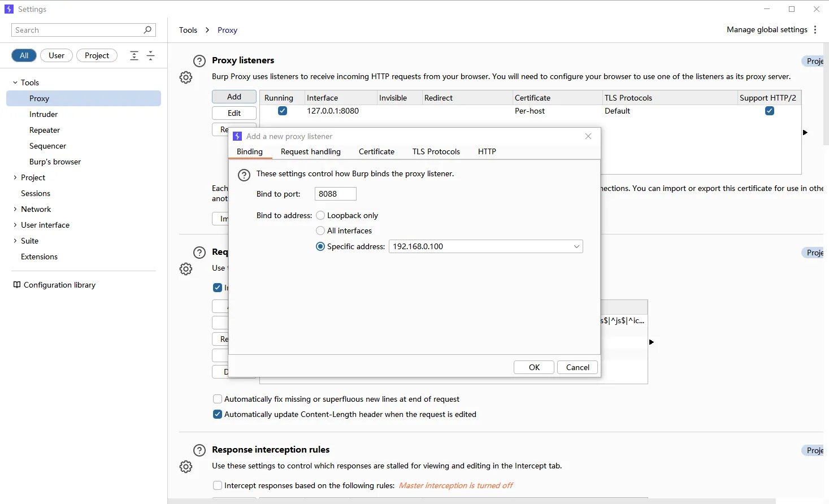Click the Bind to port field

[335, 194]
